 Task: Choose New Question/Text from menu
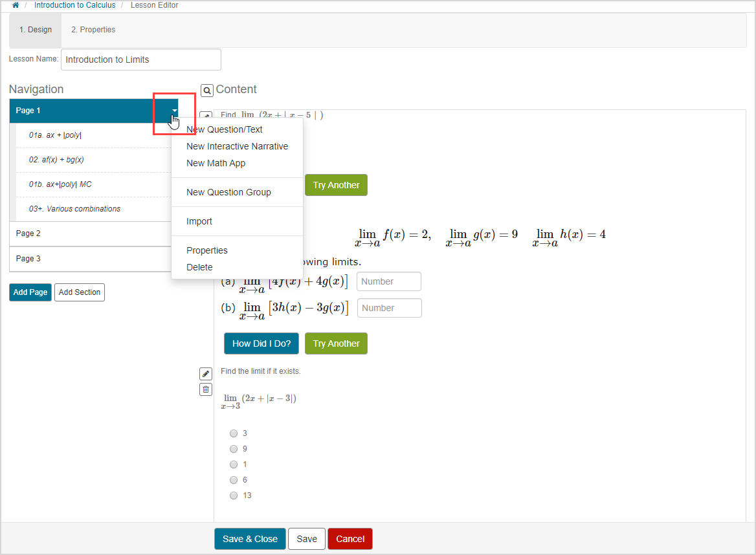tap(224, 129)
